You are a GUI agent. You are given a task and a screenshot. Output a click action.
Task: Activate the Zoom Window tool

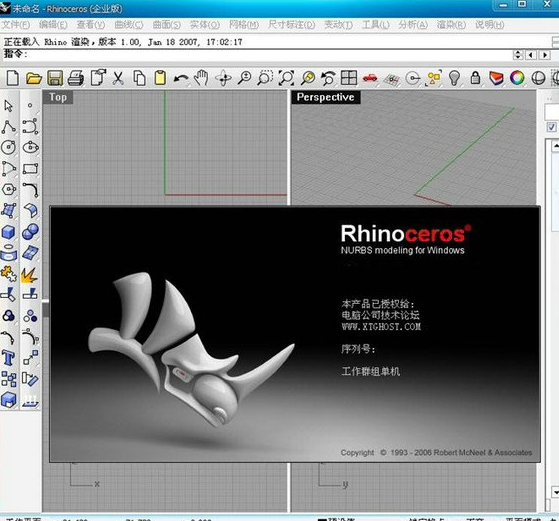click(265, 78)
